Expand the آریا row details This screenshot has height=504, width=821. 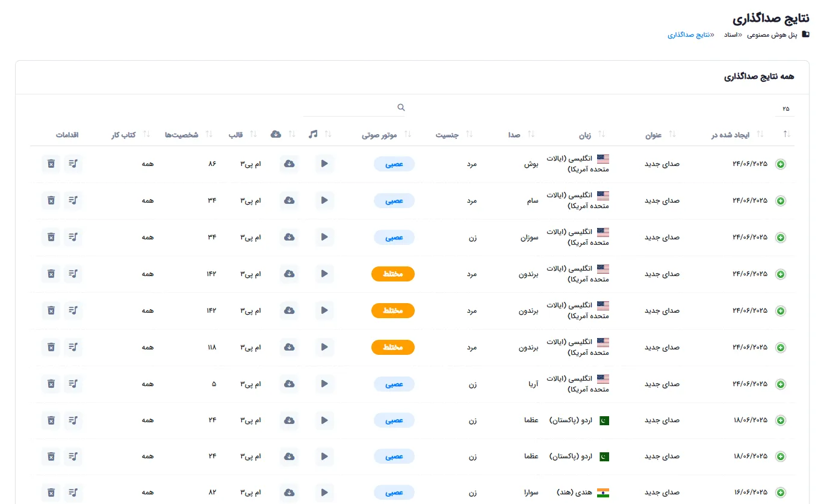click(x=781, y=384)
